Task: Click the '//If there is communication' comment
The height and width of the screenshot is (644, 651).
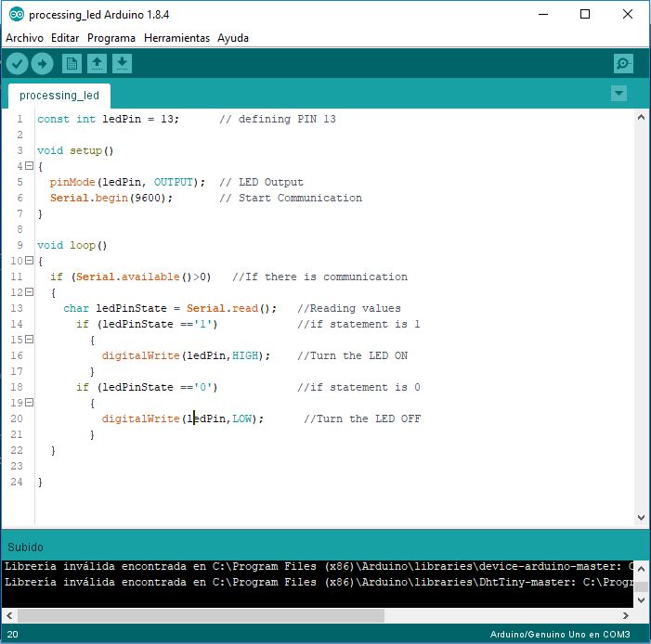Action: tap(319, 277)
